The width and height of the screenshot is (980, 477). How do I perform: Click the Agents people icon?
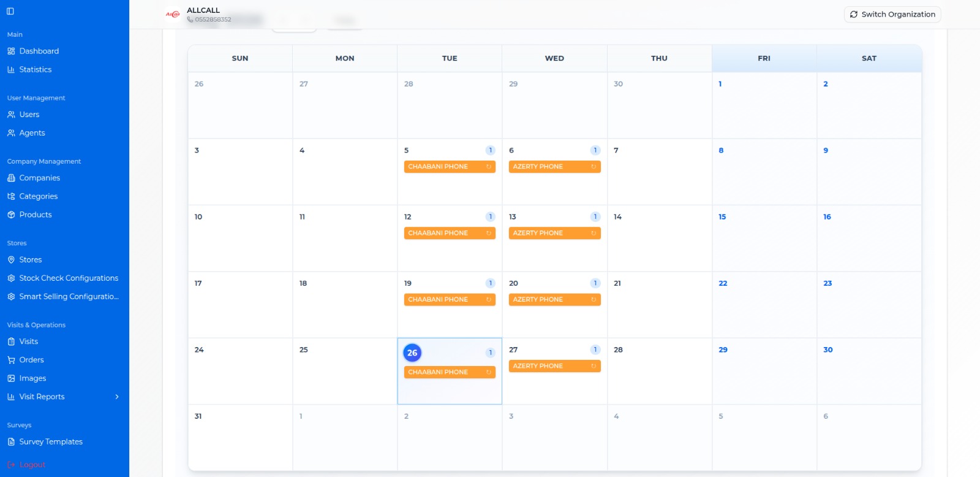[x=11, y=132]
